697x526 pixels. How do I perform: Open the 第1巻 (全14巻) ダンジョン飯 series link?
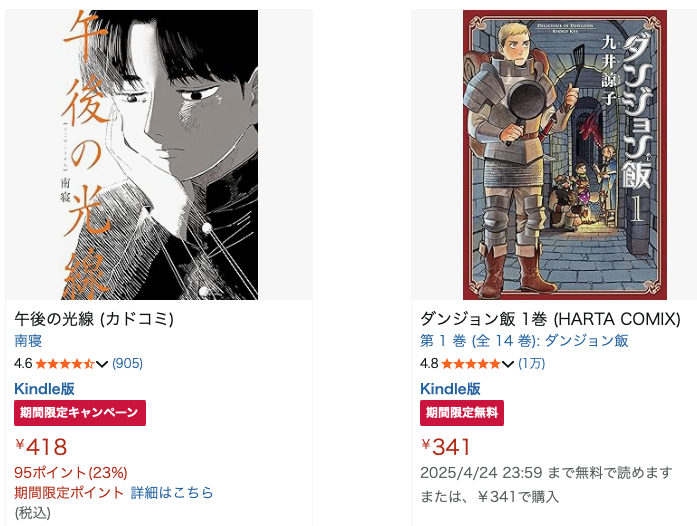(x=524, y=341)
